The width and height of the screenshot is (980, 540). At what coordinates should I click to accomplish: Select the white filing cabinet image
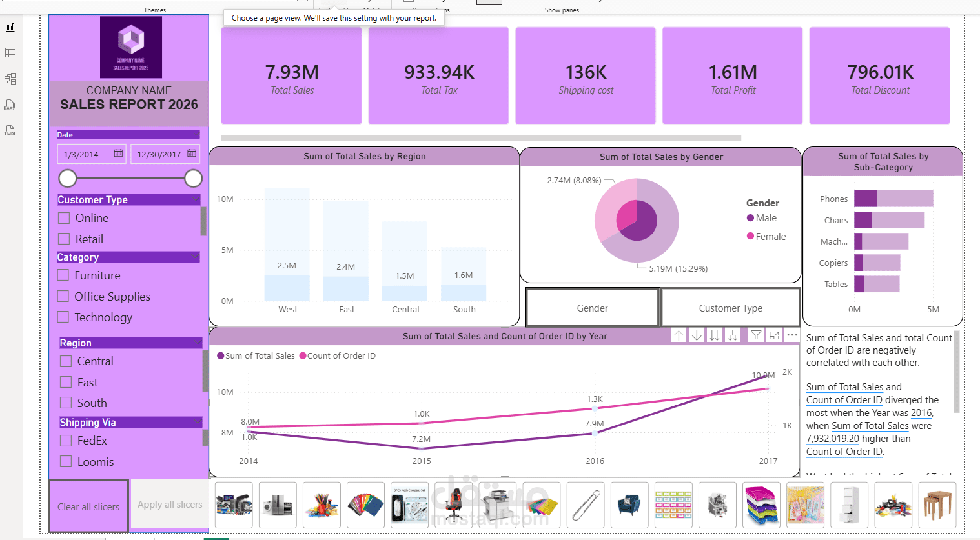850,505
